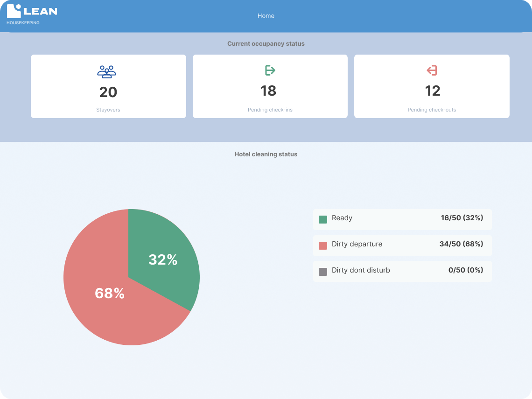Click the green pending check-ins arrow icon

(270, 70)
